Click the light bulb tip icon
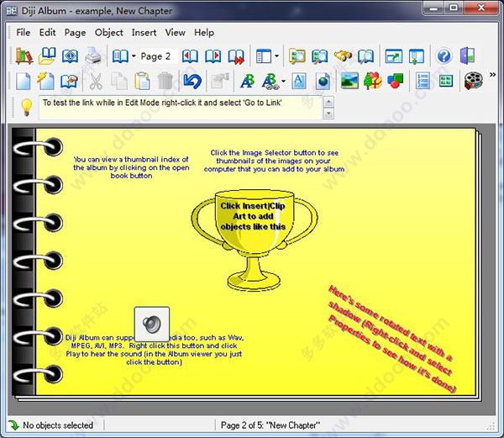504x438 pixels. tap(26, 107)
